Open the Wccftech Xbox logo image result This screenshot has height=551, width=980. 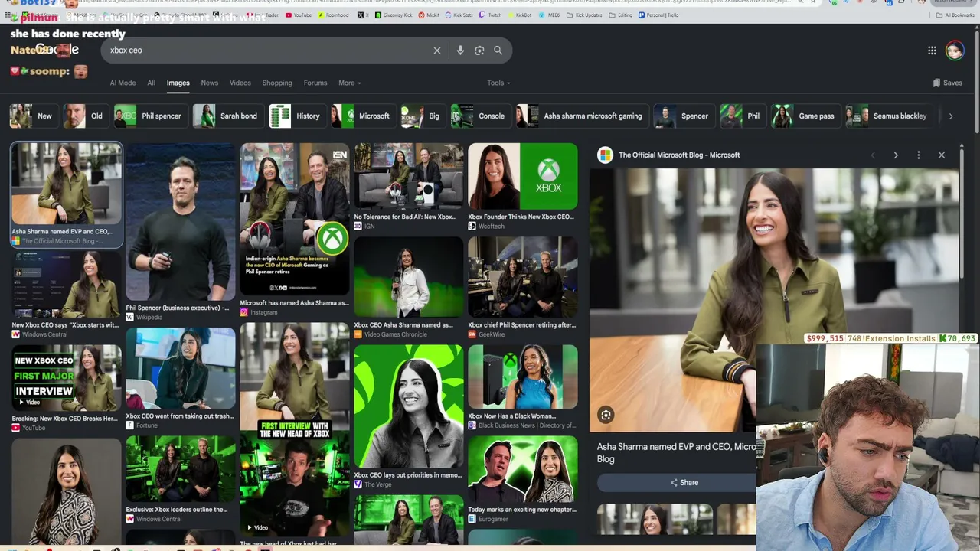click(523, 176)
